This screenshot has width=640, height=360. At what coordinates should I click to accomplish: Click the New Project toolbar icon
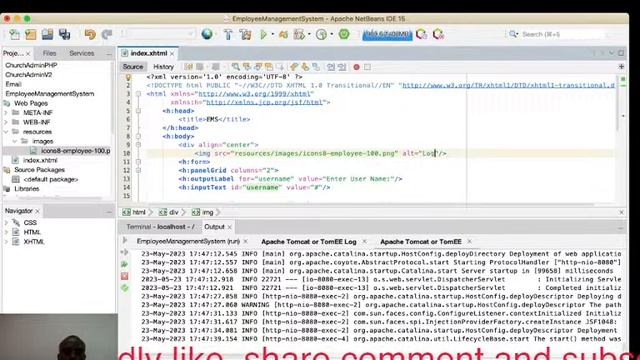click(x=31, y=34)
